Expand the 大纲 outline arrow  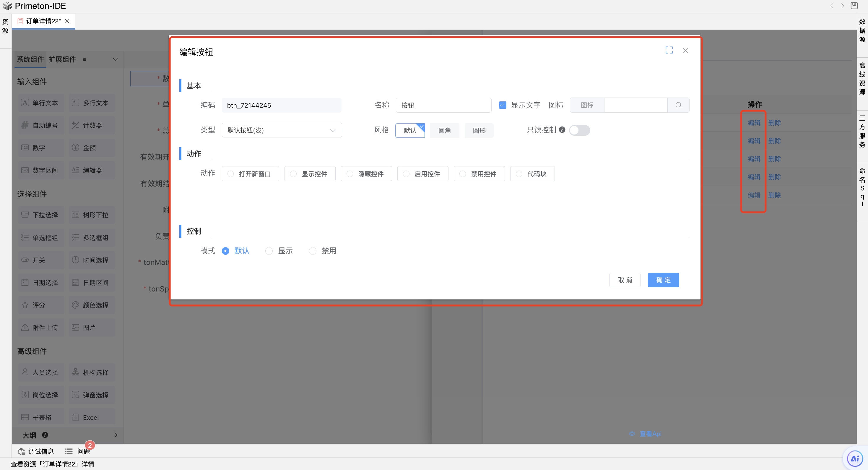(x=116, y=435)
